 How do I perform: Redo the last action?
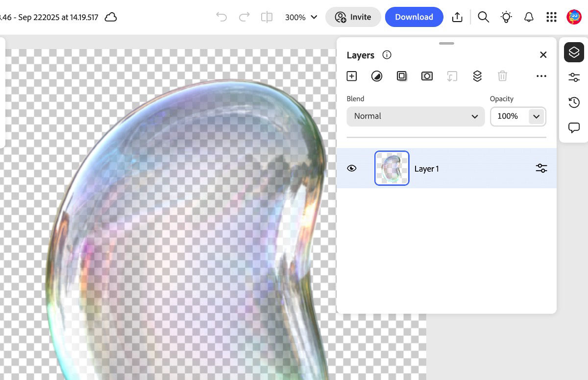244,17
